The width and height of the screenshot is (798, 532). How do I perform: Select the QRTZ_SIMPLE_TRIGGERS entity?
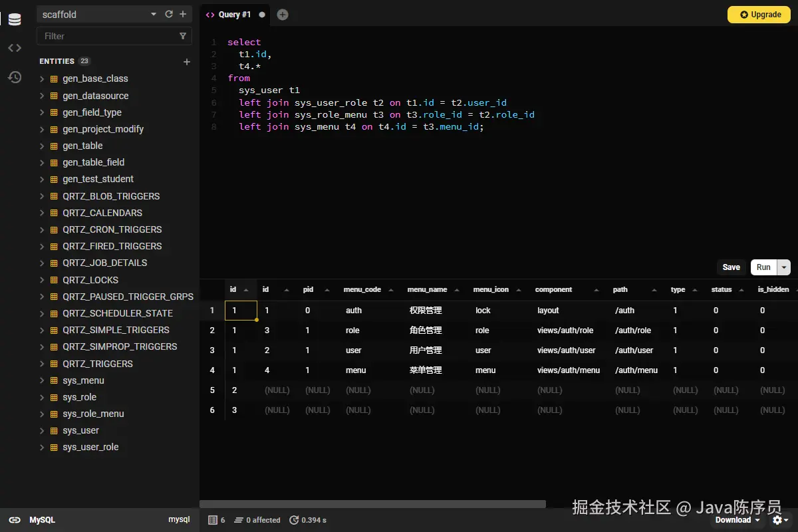tap(116, 330)
